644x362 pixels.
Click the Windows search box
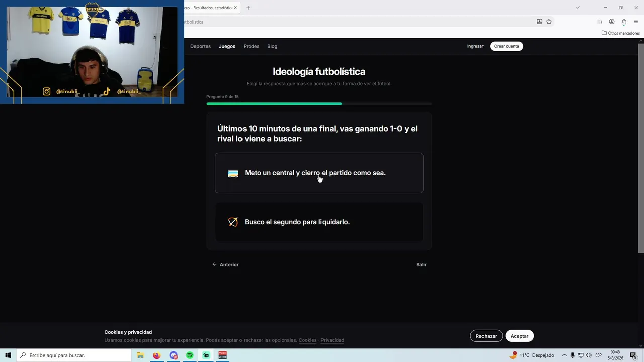[x=73, y=355]
